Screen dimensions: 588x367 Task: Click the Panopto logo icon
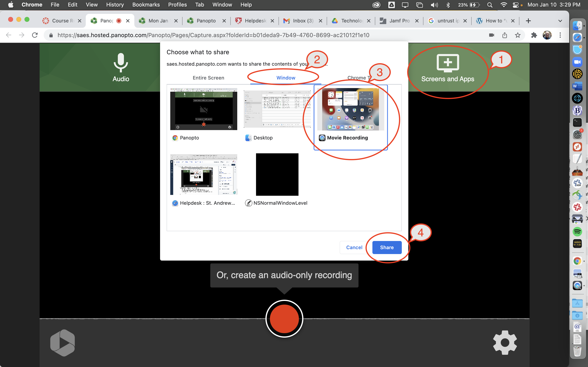pos(62,343)
